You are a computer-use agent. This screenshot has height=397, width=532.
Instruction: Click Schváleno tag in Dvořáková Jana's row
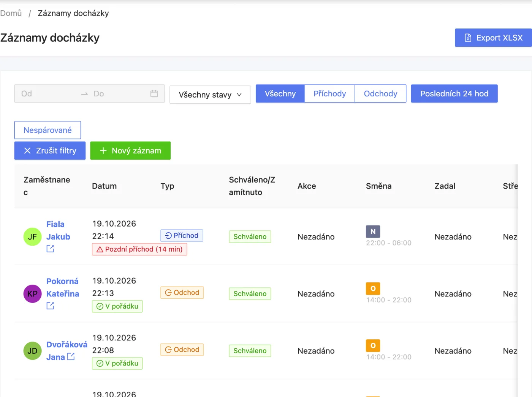[250, 351]
